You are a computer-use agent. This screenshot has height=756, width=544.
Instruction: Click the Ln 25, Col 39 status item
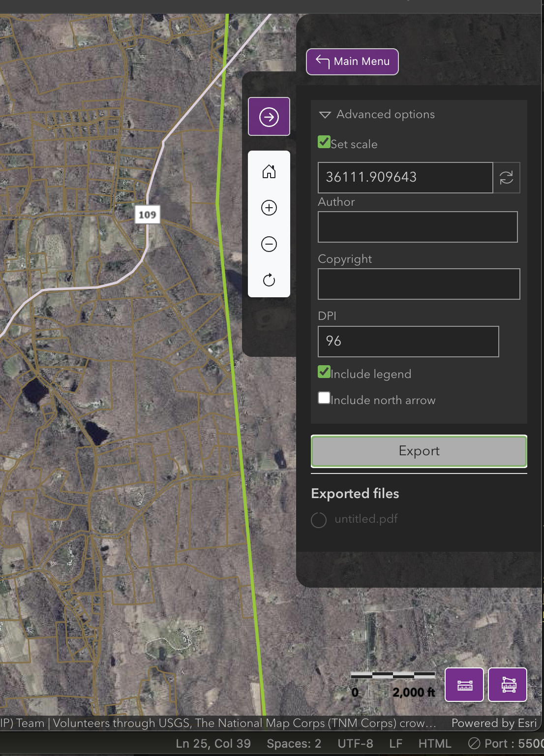pyautogui.click(x=213, y=743)
